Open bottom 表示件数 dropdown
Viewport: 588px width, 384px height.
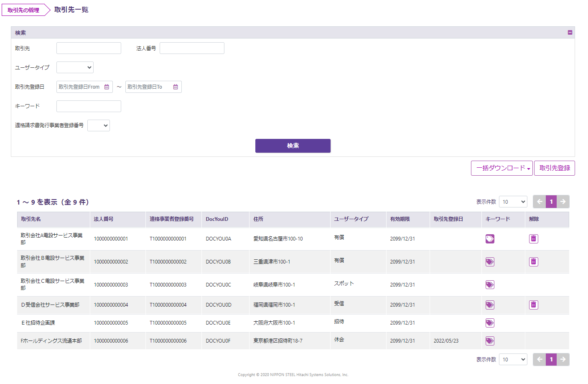513,359
